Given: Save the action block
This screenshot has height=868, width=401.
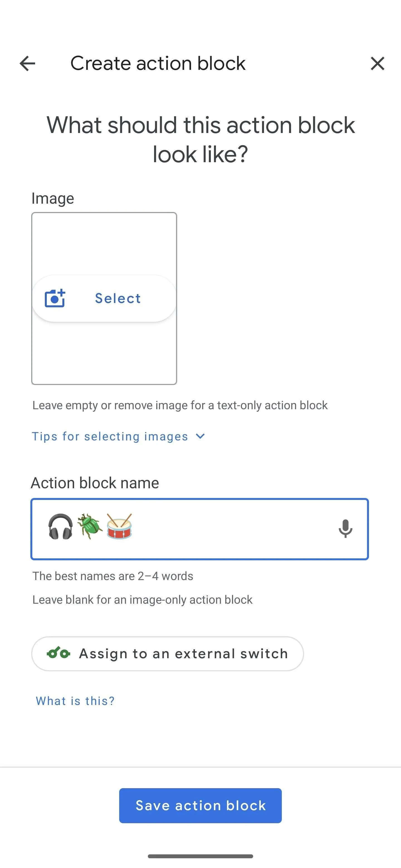Looking at the screenshot, I should (200, 806).
